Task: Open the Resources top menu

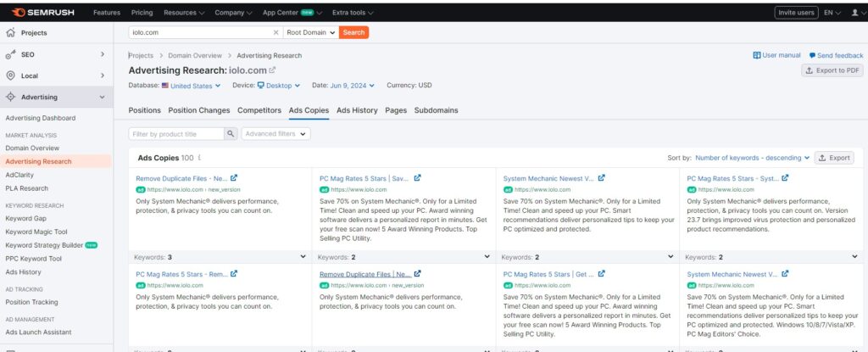Action: (x=184, y=12)
